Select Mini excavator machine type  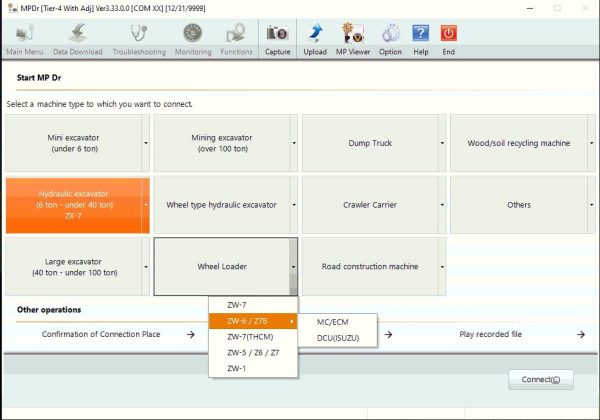[x=73, y=143]
